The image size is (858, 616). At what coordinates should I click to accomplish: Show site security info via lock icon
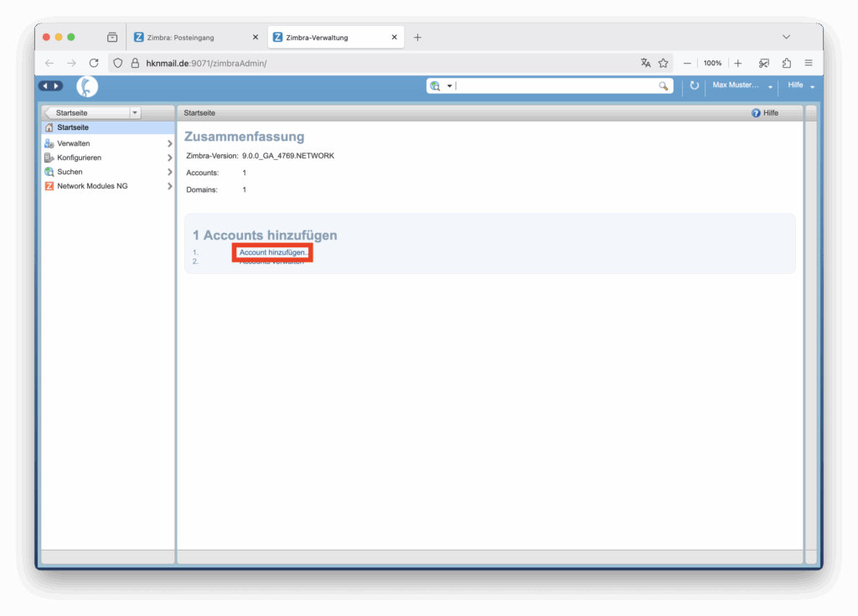(135, 63)
